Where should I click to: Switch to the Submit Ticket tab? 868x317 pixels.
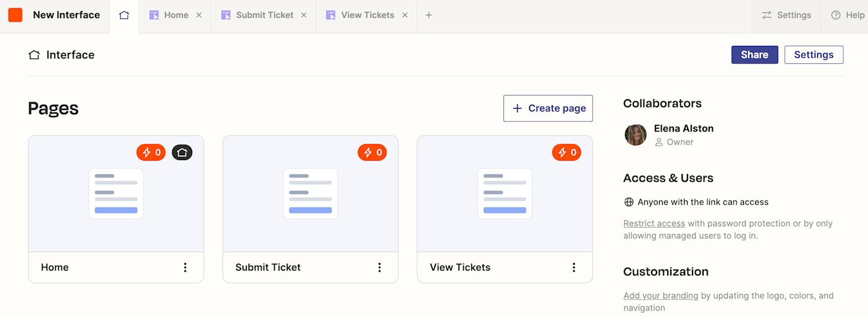click(264, 15)
